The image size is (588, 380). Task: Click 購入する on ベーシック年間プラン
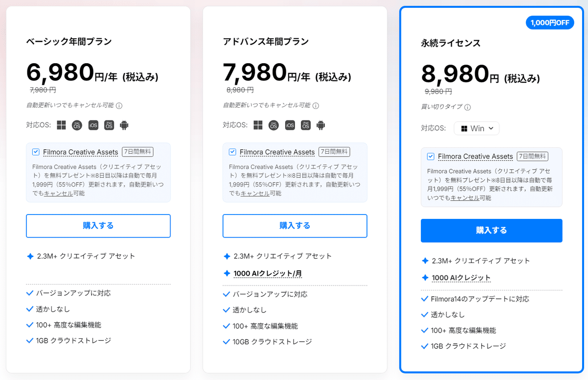click(98, 226)
